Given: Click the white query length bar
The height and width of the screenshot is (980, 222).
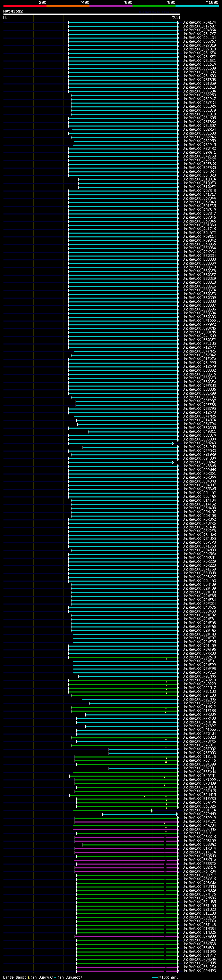Looking at the screenshot, I should click(x=92, y=15).
